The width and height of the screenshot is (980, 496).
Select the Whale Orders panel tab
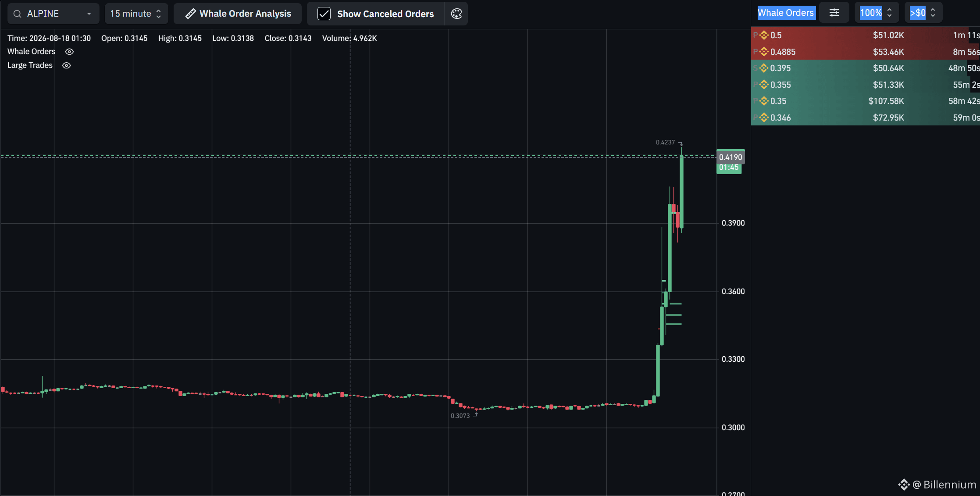pos(786,13)
